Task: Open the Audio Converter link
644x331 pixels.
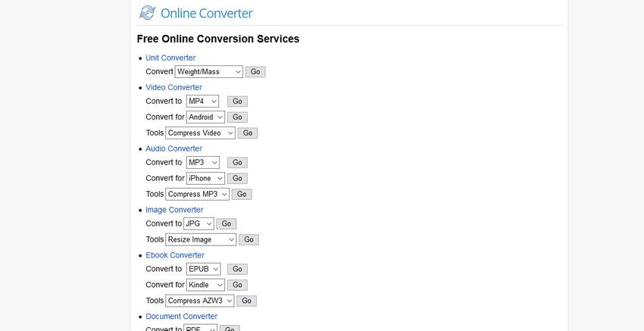Action: tap(174, 148)
